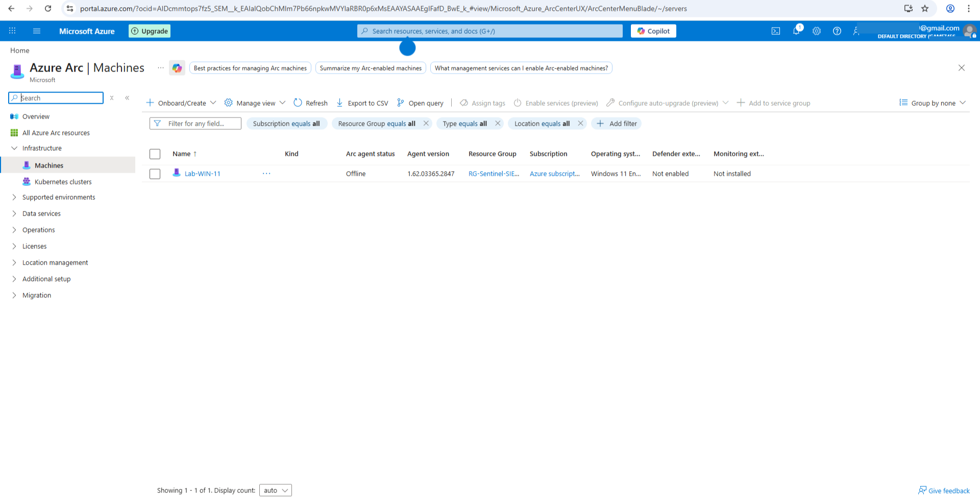The height and width of the screenshot is (497, 980).
Task: Open the Help question mark icon
Action: click(837, 31)
